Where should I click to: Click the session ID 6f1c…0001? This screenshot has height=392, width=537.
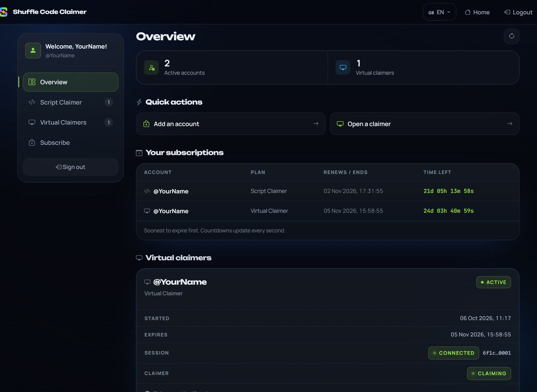[497, 353]
